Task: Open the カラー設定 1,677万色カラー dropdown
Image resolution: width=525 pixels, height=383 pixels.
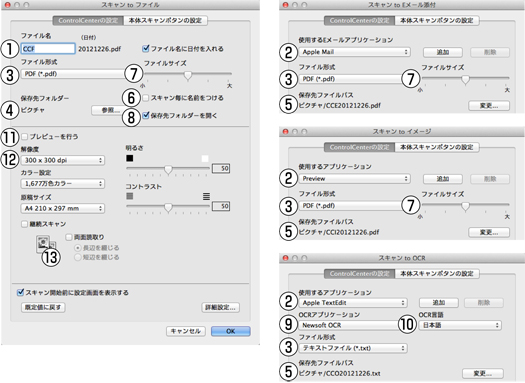Action: (x=63, y=184)
